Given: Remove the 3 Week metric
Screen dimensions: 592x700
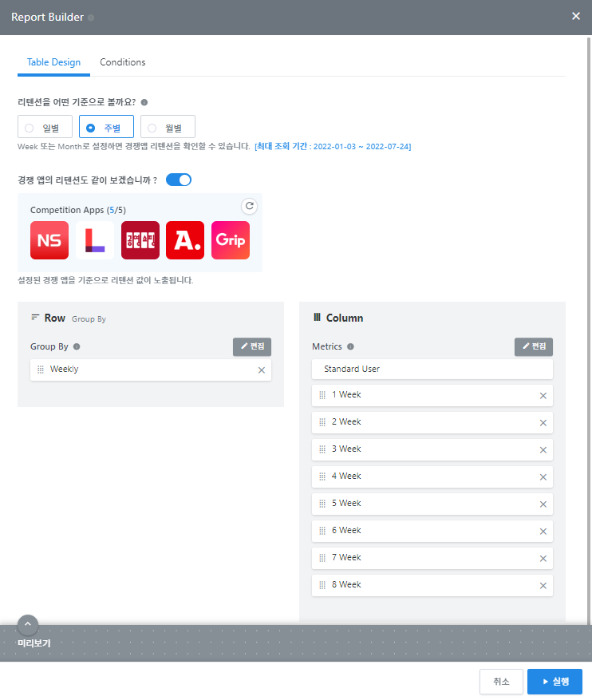Looking at the screenshot, I should pos(543,450).
